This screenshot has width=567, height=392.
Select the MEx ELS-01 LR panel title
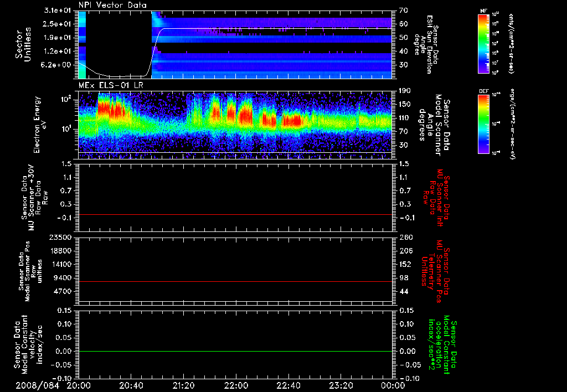point(110,84)
